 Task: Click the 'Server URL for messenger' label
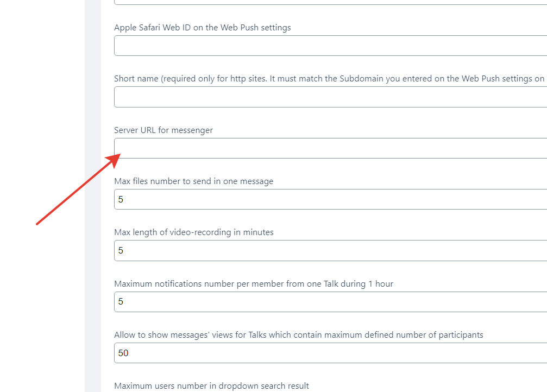click(164, 130)
